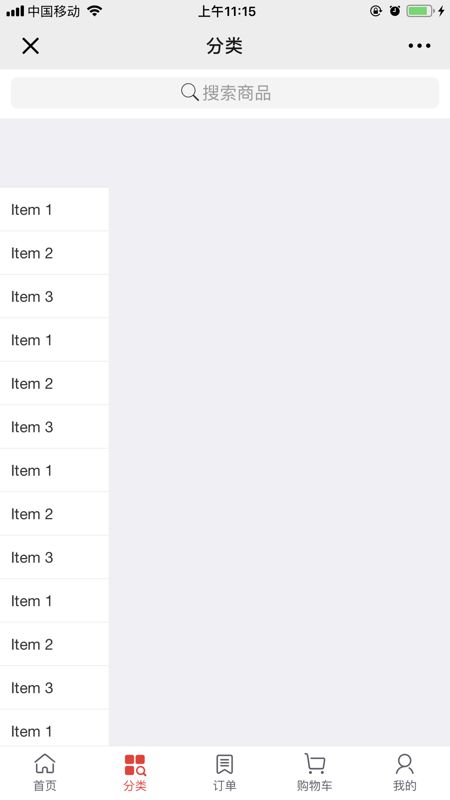Tap the bottom partially visible Item 1
The width and height of the screenshot is (450, 800).
click(54, 728)
